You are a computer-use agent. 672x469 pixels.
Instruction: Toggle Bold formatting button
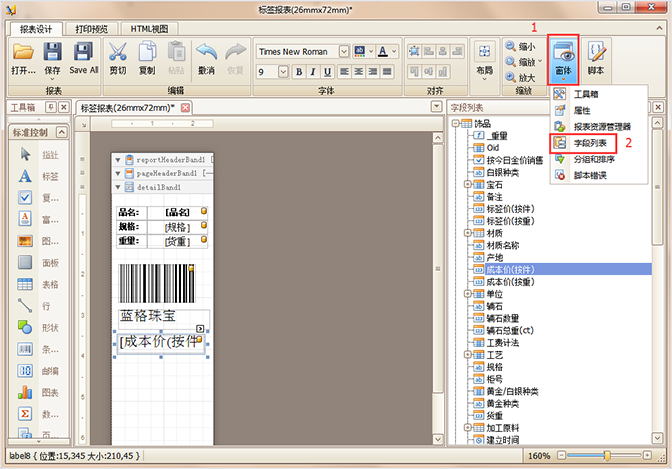[299, 72]
